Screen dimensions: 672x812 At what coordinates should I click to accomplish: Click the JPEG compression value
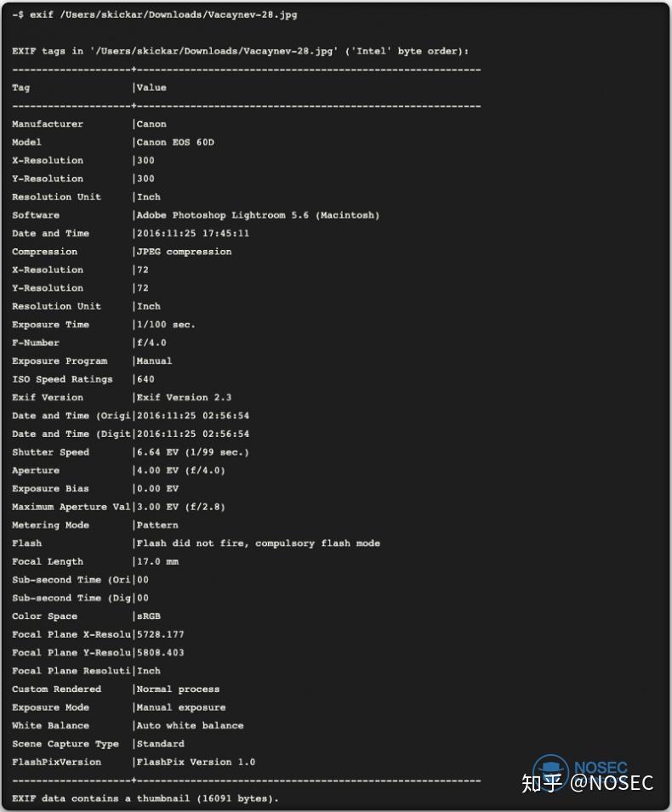(184, 252)
